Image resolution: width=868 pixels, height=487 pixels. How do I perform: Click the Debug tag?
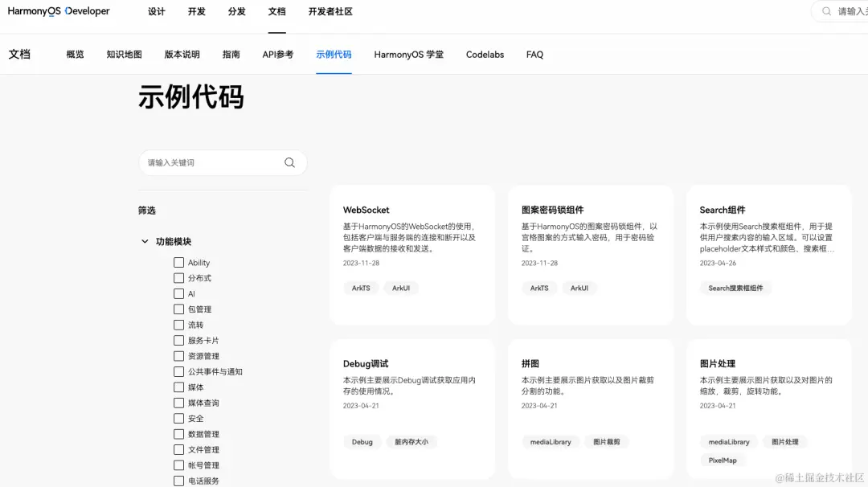pyautogui.click(x=362, y=442)
